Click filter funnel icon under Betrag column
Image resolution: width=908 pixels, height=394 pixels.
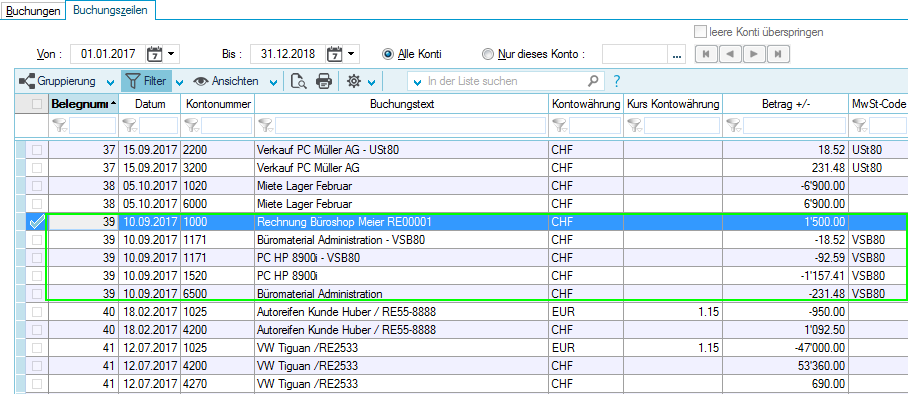tap(734, 126)
